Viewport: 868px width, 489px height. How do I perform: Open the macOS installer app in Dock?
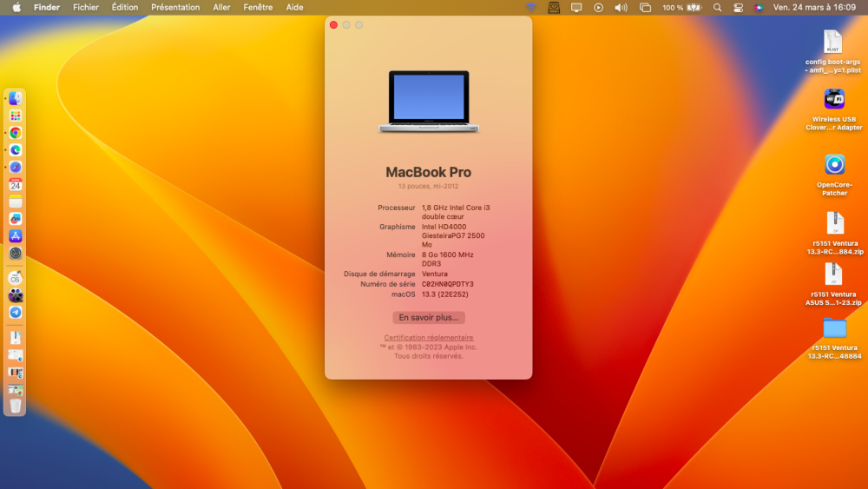(16, 278)
